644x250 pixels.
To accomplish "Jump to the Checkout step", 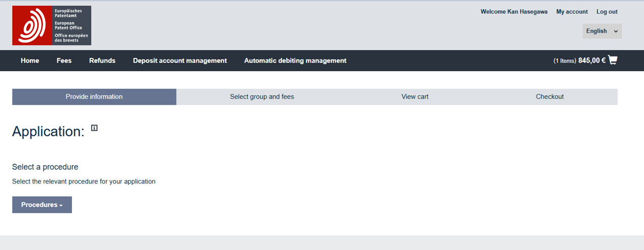I will (x=549, y=97).
